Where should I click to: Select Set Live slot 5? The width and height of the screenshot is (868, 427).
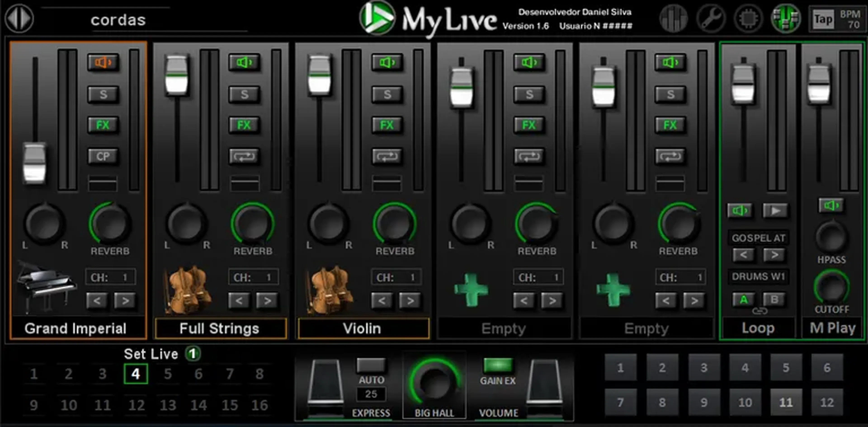click(167, 374)
